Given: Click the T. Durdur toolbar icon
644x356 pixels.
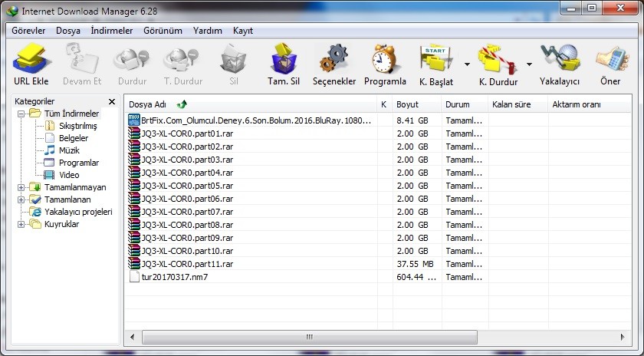Looking at the screenshot, I should [182, 60].
